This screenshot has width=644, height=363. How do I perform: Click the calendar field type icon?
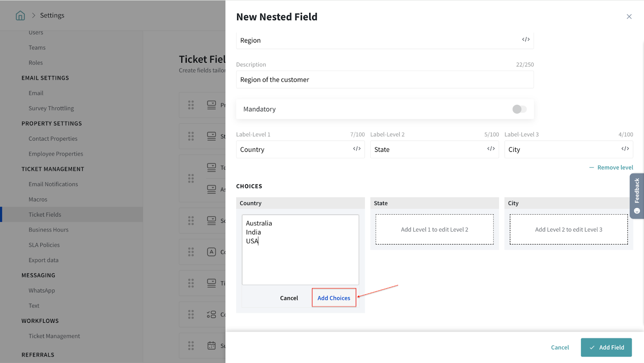click(211, 345)
